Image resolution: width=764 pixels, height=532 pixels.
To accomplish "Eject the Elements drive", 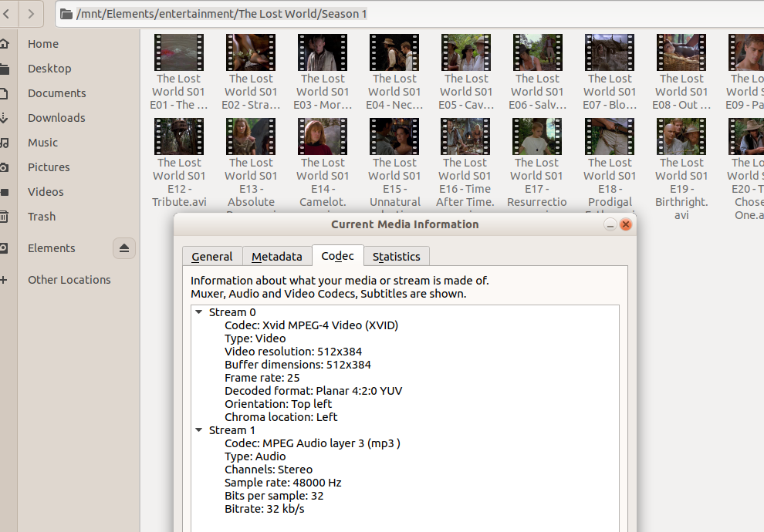I will coord(123,248).
